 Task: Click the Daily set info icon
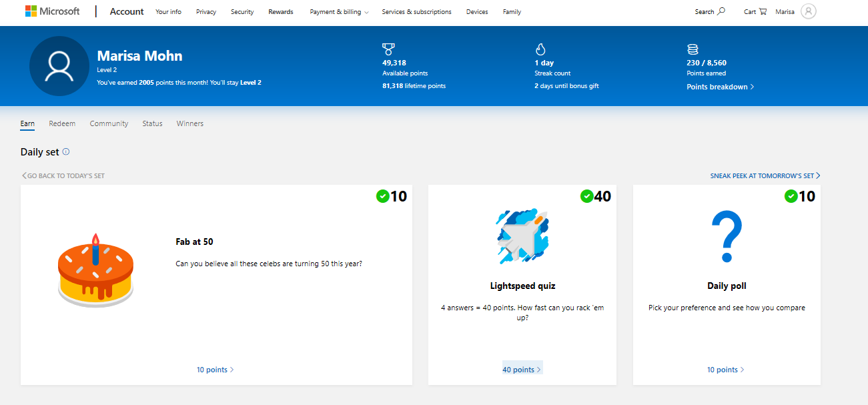(66, 152)
